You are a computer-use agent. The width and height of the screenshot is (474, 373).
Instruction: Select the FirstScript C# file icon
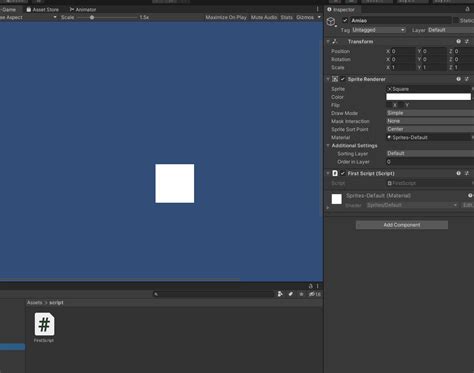[x=44, y=324]
